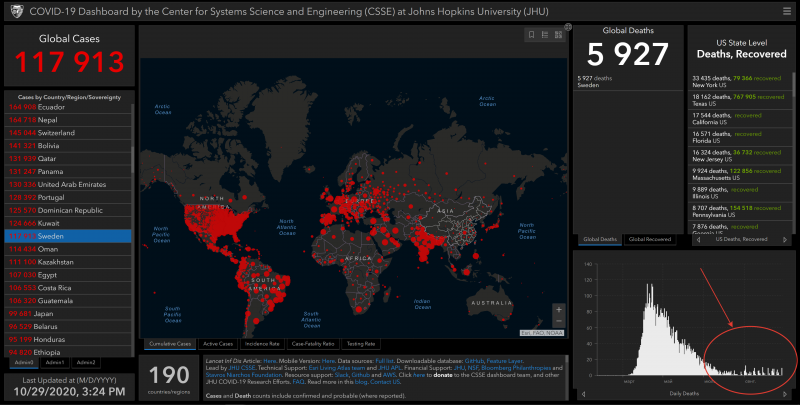Open the 'Full list' data sources link
Viewport: 800px width, 405px height.
[x=384, y=361]
